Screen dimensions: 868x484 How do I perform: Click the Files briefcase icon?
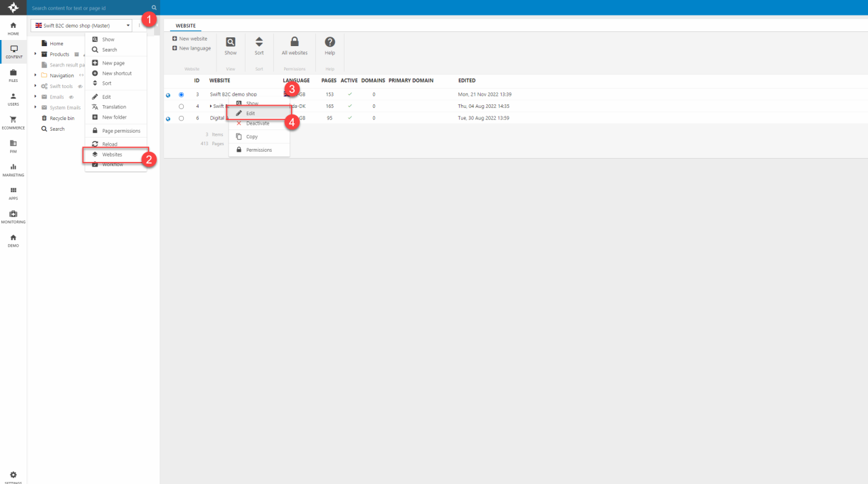13,73
